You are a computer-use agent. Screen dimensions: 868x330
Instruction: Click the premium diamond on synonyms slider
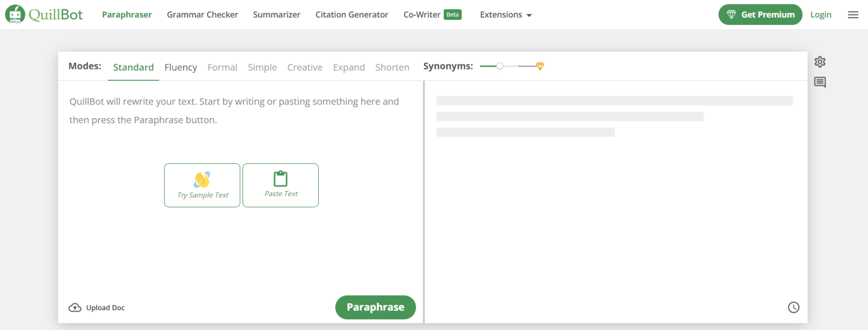point(540,66)
